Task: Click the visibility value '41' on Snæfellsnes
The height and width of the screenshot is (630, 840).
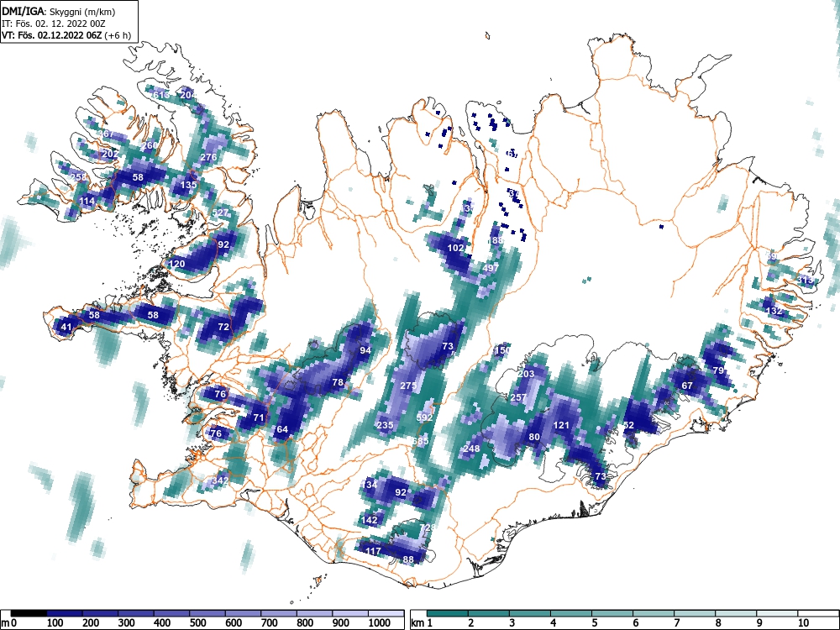Action: 66,327
